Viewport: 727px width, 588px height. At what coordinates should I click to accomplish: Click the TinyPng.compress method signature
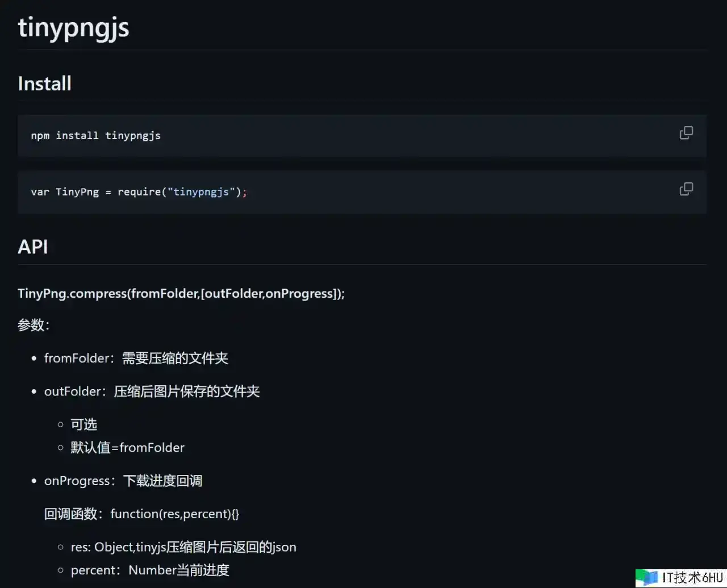(x=181, y=294)
